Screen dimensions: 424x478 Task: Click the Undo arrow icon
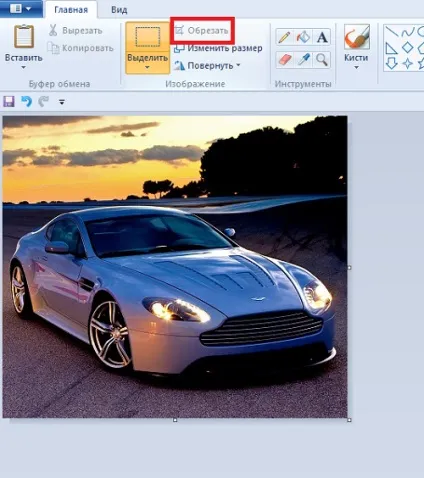click(x=27, y=101)
